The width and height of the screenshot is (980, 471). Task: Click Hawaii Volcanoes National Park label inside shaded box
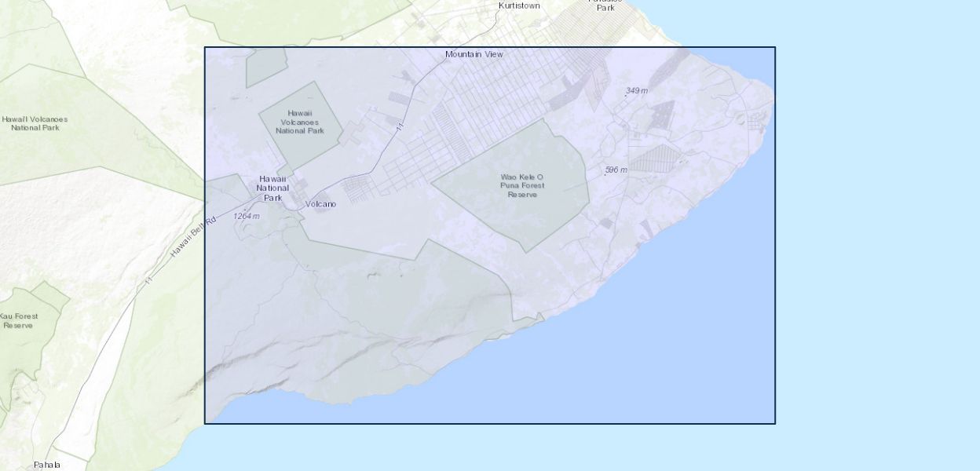(x=299, y=122)
